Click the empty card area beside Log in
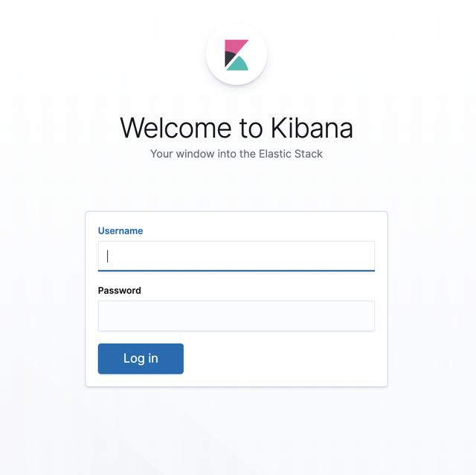Viewport: 476px width, 475px height. [283, 358]
